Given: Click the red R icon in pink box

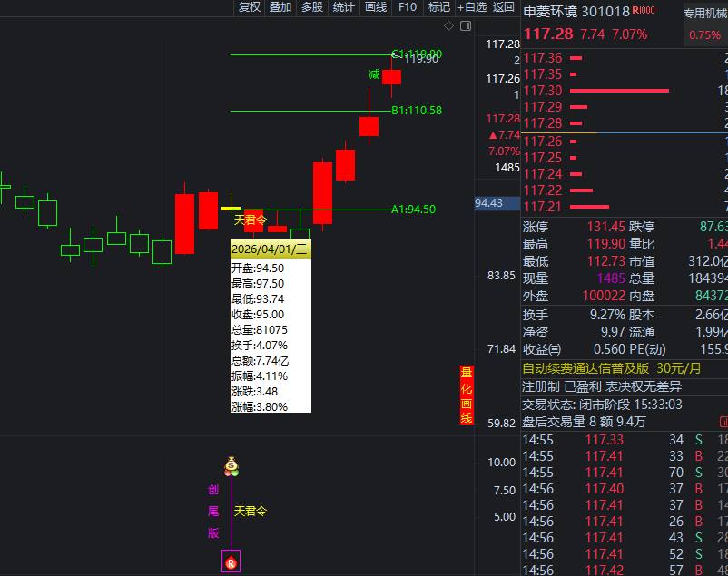Looking at the screenshot, I should click(231, 562).
